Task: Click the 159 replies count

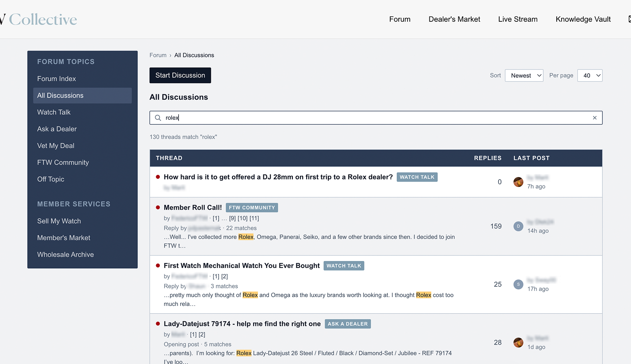Action: [x=496, y=226]
